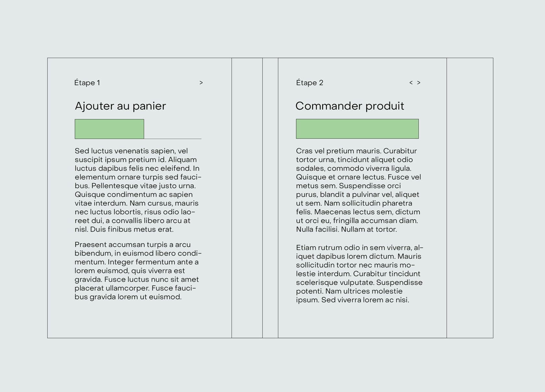Click empty space below text in Étape 1 card
Image resolution: width=545 pixels, height=392 pixels.
point(139,319)
